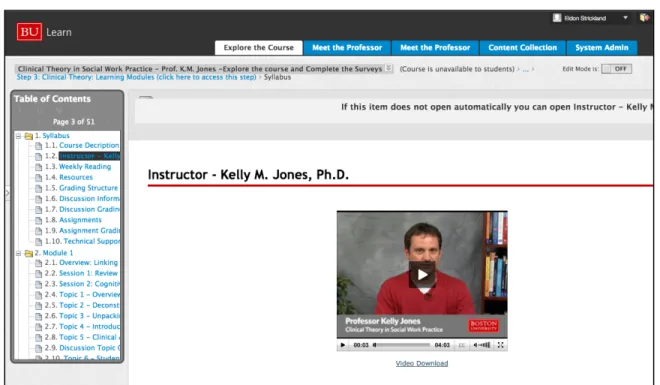
Task: Switch to the Explore the Course tab
Action: coord(258,48)
